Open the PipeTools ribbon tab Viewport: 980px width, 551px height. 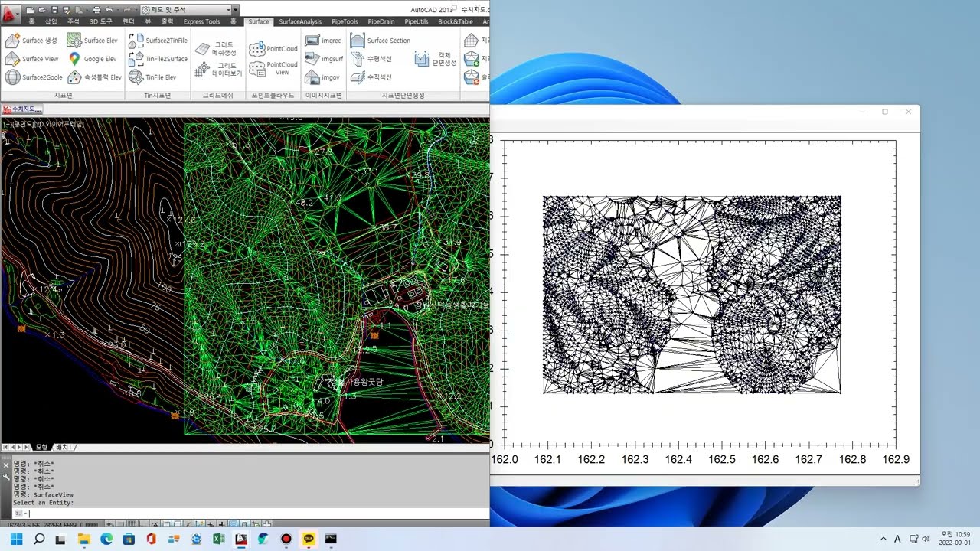point(345,21)
